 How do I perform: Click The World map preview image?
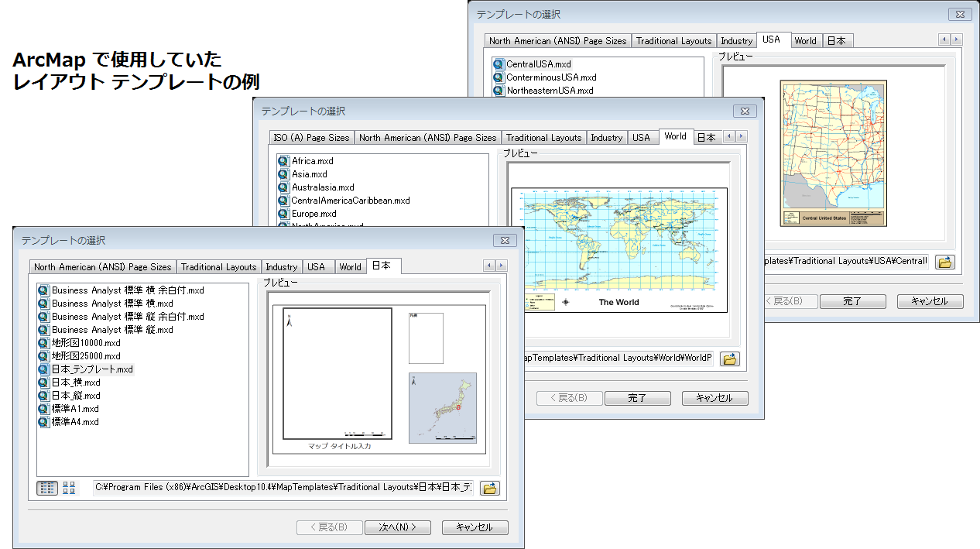619,249
